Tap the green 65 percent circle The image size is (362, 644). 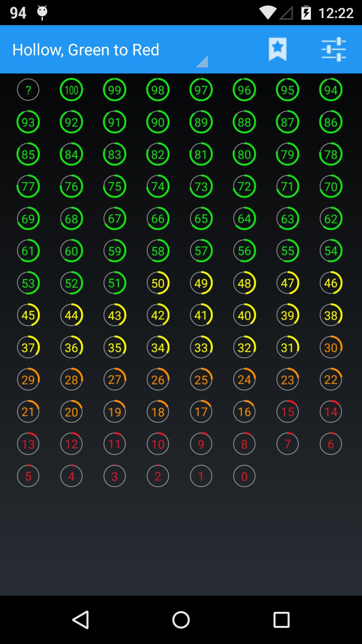click(201, 219)
